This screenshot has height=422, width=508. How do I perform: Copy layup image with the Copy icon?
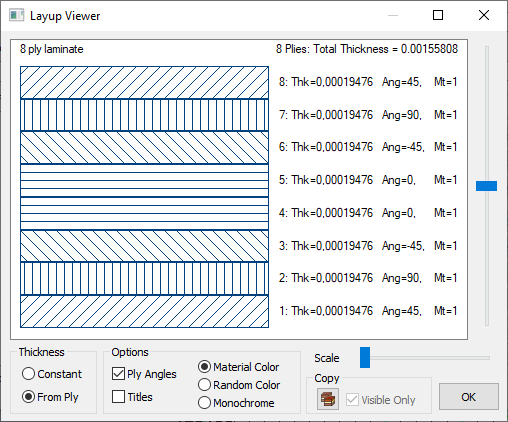pos(328,399)
